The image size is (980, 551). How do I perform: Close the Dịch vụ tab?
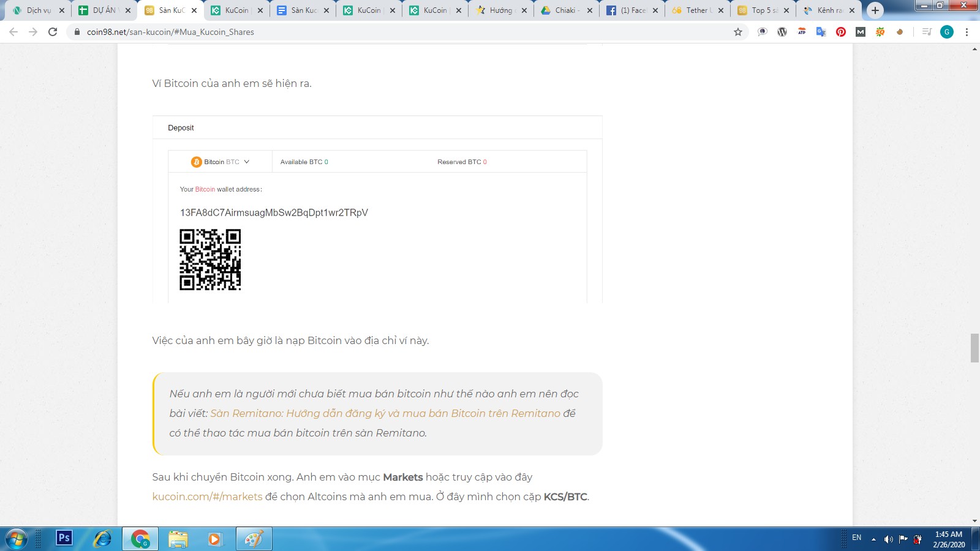(62, 10)
